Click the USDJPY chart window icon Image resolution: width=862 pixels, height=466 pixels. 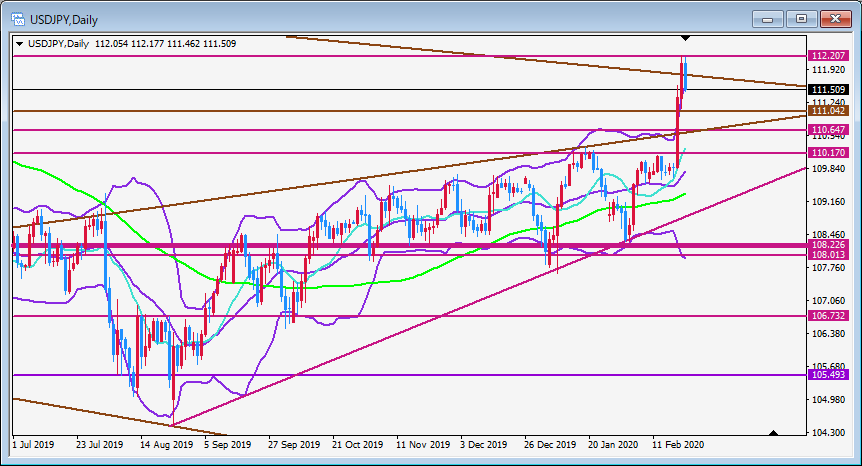tap(18, 20)
